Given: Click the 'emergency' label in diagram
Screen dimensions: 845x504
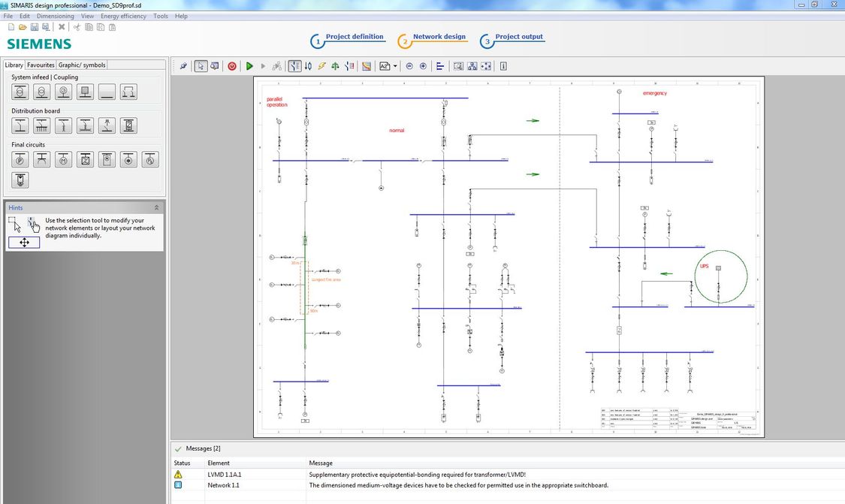Looking at the screenshot, I should (655, 93).
